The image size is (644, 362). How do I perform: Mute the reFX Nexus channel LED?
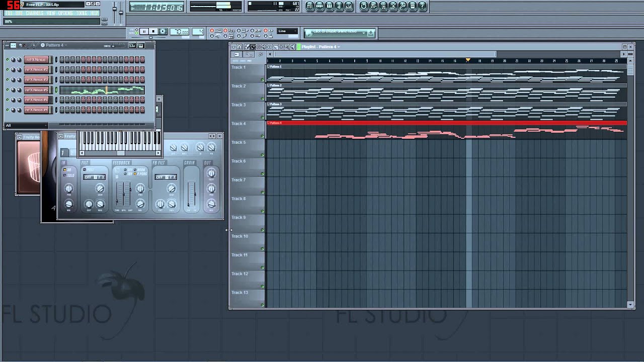8,59
